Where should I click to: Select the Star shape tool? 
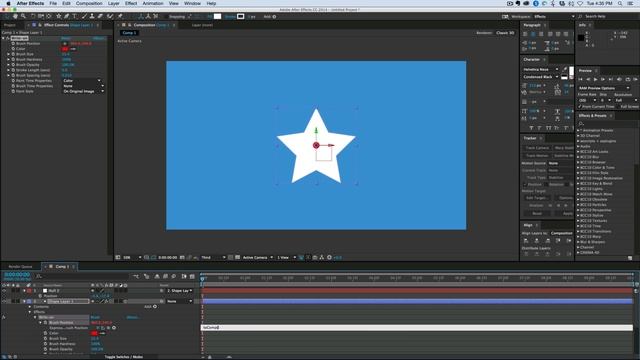(x=59, y=16)
